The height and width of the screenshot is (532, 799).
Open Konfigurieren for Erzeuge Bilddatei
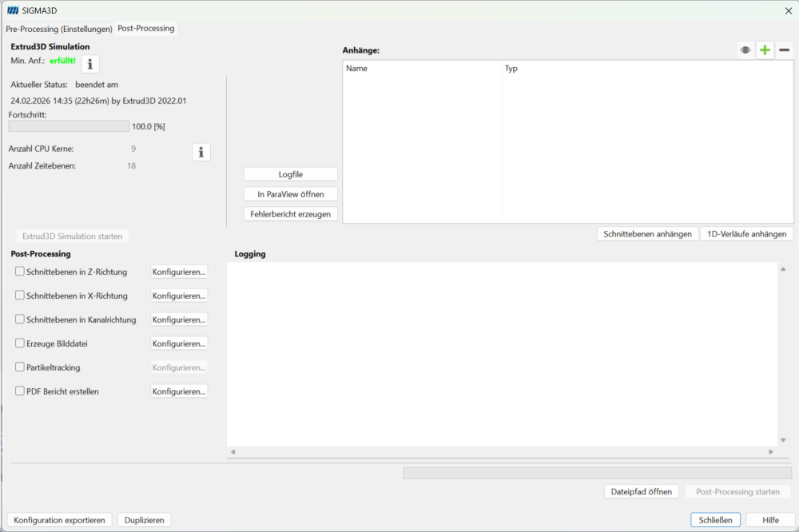(179, 343)
